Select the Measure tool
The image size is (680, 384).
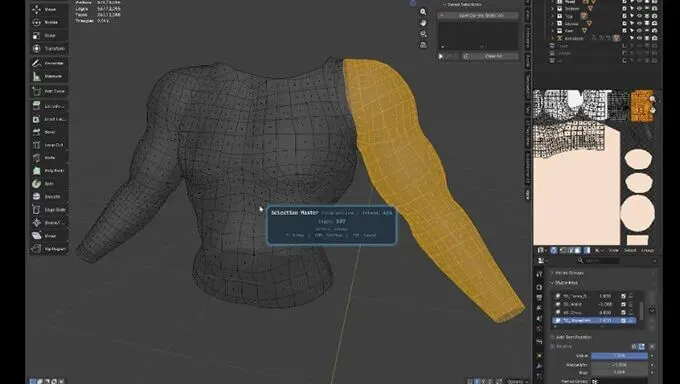tap(49, 76)
